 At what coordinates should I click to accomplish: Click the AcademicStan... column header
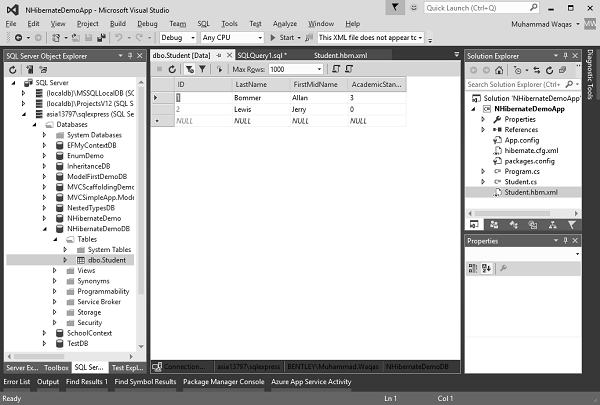pos(377,84)
